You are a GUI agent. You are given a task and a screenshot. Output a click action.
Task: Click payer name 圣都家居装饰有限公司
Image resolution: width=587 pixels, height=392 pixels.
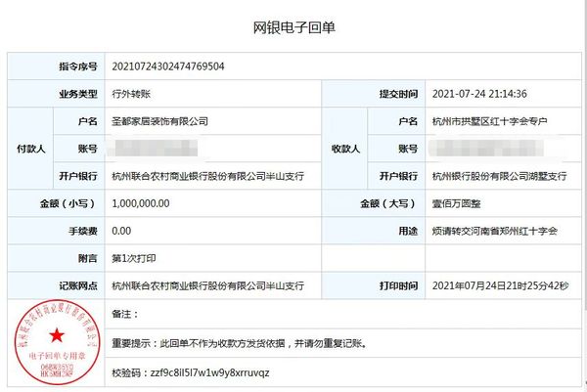(159, 121)
